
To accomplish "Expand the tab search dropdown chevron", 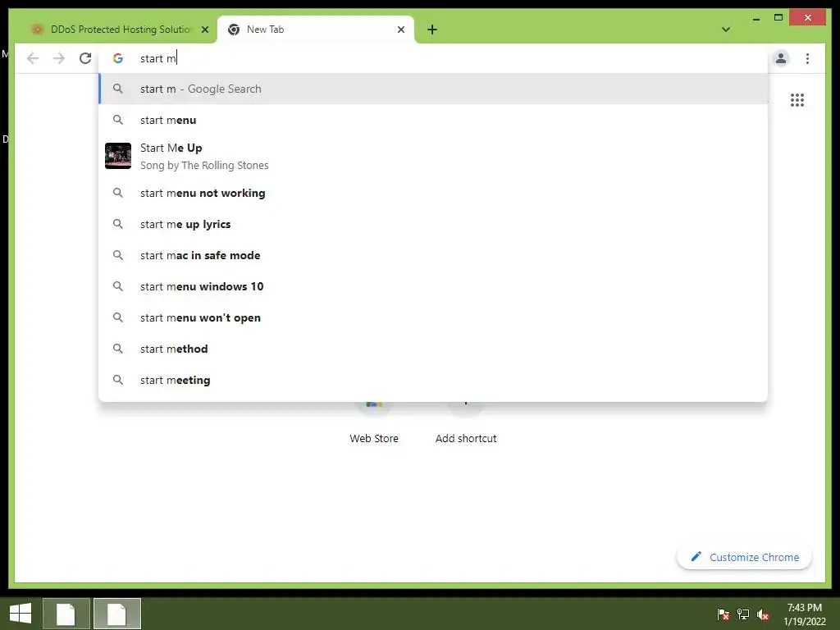I will pyautogui.click(x=726, y=30).
